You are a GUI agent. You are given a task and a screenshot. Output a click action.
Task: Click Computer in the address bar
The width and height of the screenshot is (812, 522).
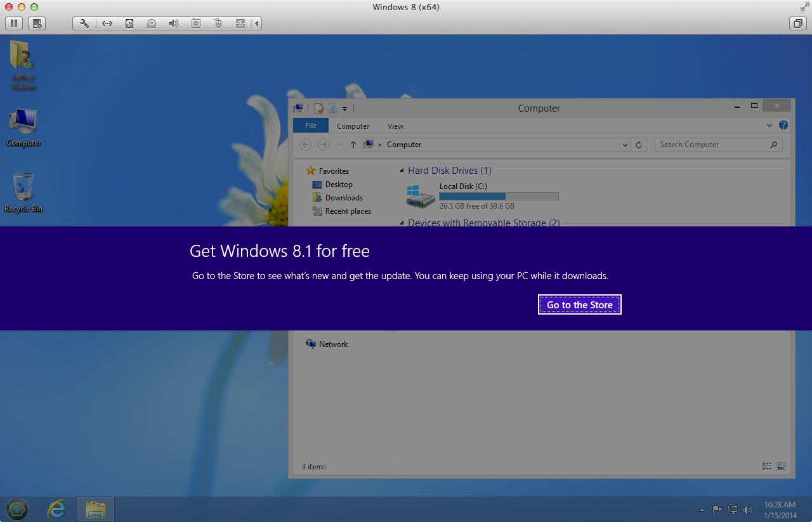pos(404,145)
